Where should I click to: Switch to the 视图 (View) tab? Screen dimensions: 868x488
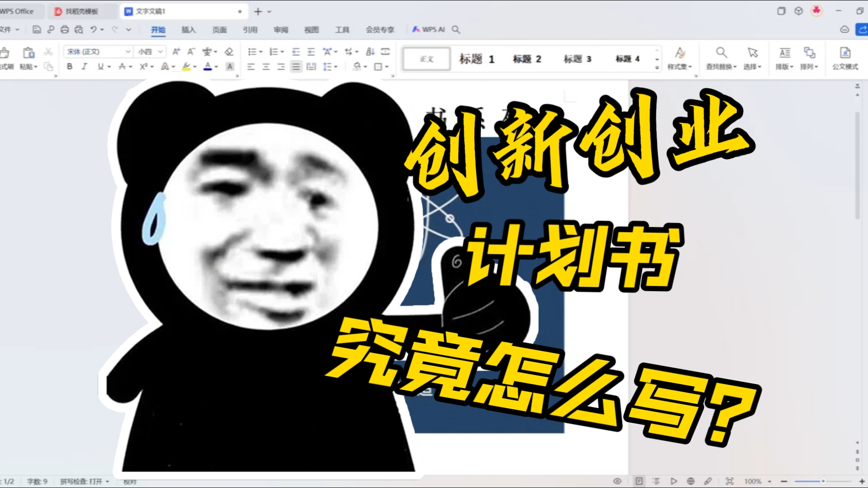point(311,30)
